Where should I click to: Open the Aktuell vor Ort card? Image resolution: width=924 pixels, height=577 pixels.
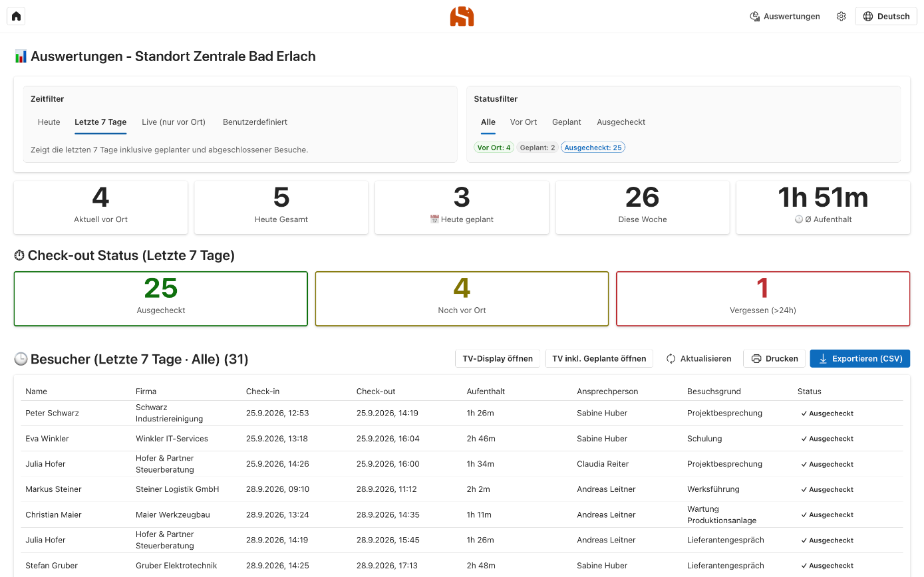[x=100, y=207]
